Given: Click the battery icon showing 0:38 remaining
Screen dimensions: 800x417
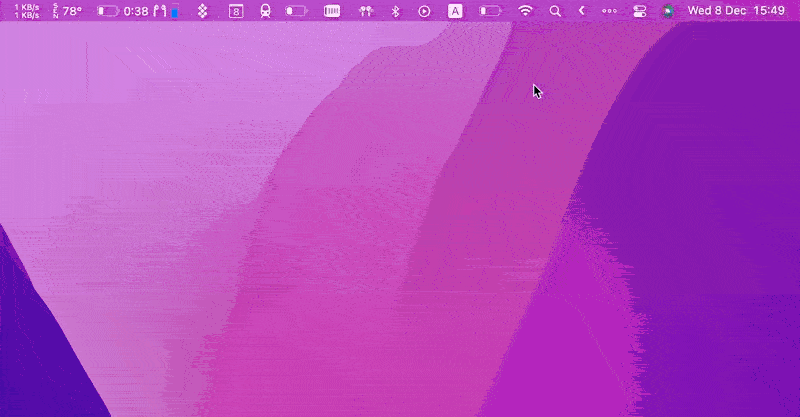Looking at the screenshot, I should tap(122, 11).
